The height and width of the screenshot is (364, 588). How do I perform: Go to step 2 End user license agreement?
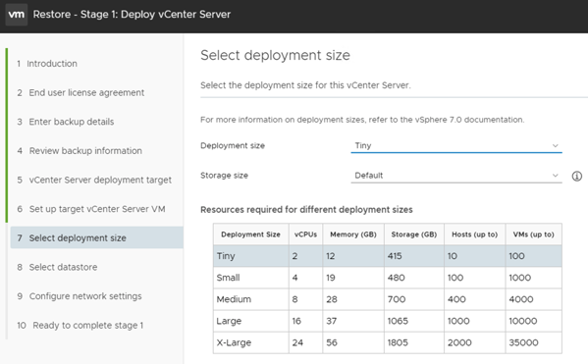(80, 92)
